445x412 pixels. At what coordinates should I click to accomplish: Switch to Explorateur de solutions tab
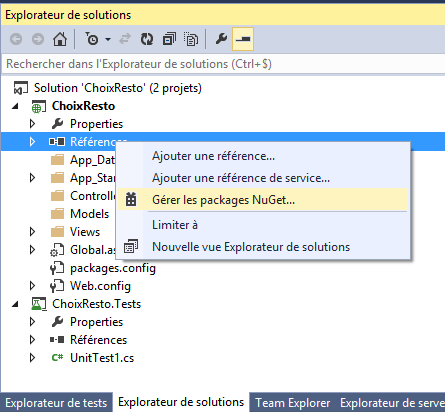(x=181, y=402)
